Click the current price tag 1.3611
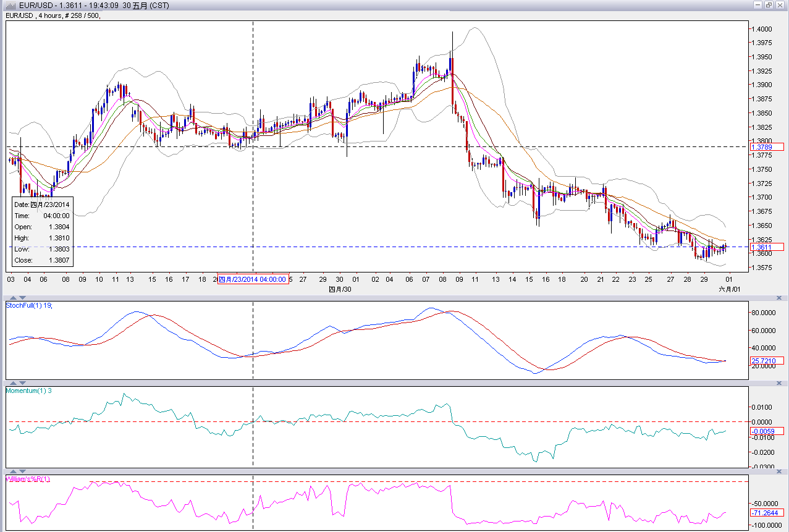This screenshot has width=789, height=532. 766,247
